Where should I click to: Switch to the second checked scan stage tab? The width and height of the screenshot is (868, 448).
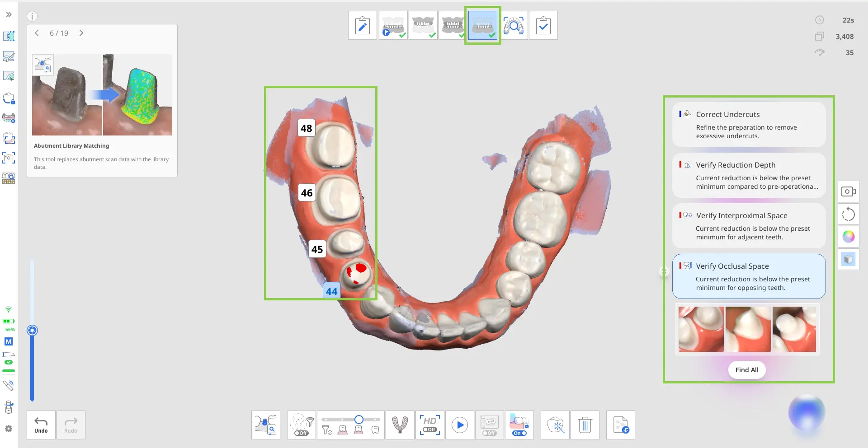(x=423, y=25)
